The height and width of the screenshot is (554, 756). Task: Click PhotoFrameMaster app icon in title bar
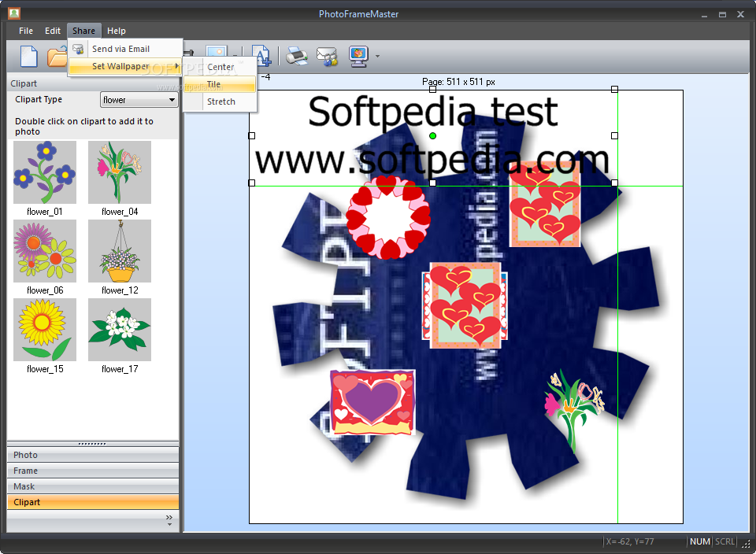pos(14,13)
